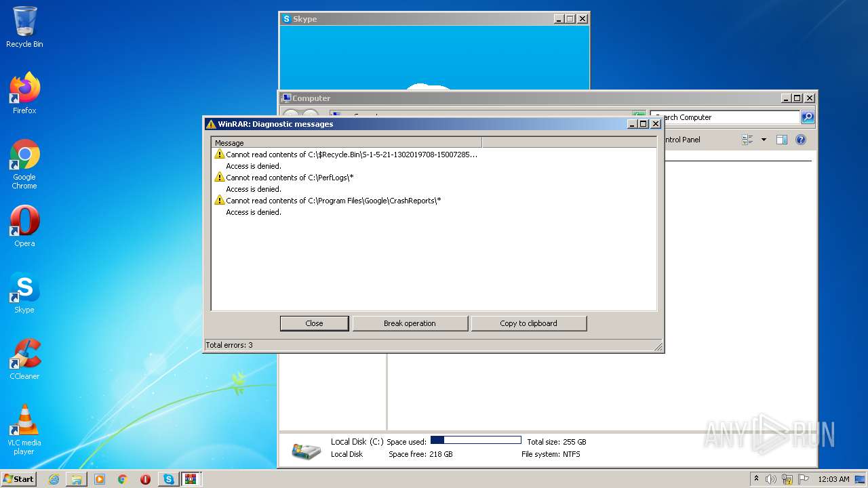Click the network tray icon
Viewport: 868px width, 488px height.
(x=787, y=479)
